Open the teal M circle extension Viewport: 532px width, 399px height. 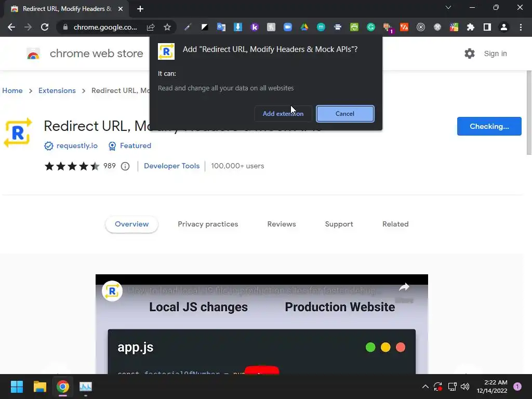[321, 27]
